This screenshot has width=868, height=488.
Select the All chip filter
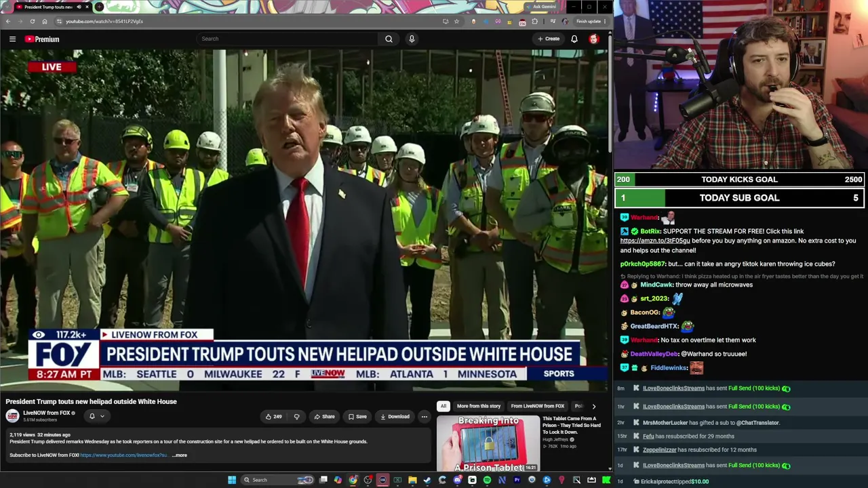pyautogui.click(x=443, y=406)
